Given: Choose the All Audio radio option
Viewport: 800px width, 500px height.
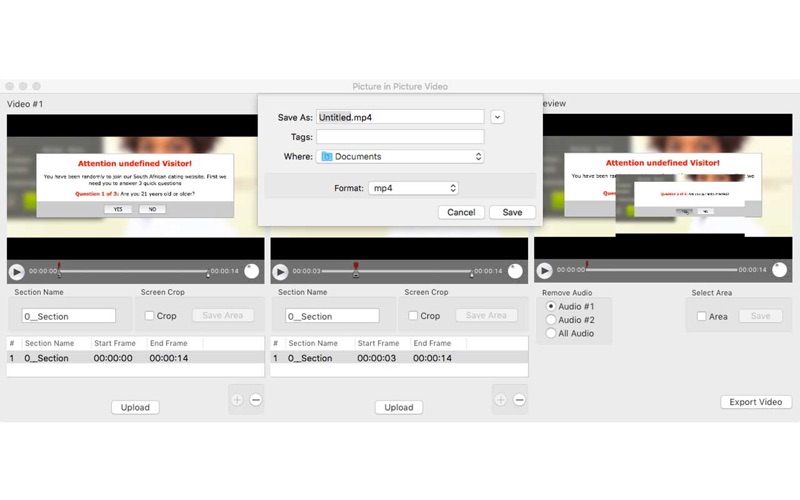Looking at the screenshot, I should [x=550, y=333].
